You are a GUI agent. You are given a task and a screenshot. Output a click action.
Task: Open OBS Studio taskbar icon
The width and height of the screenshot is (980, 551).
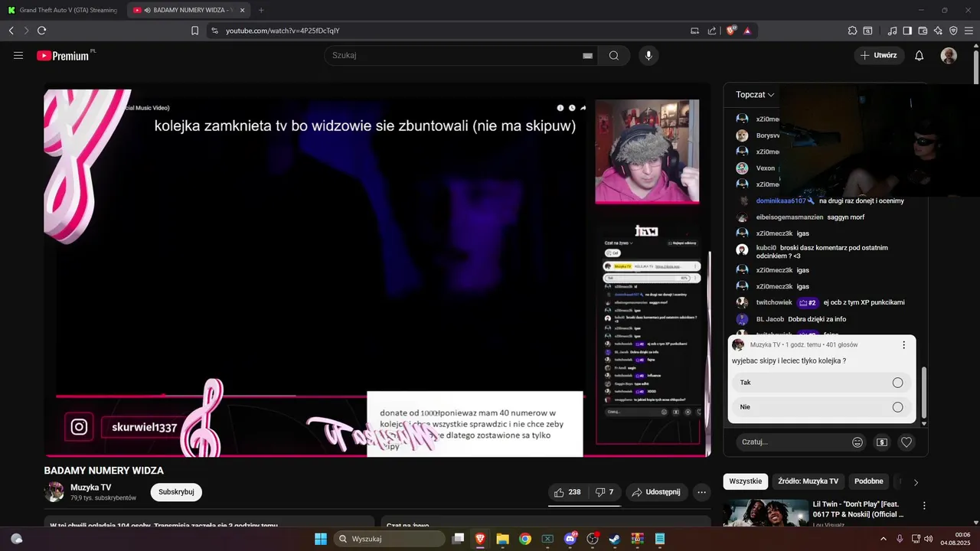[x=592, y=539]
